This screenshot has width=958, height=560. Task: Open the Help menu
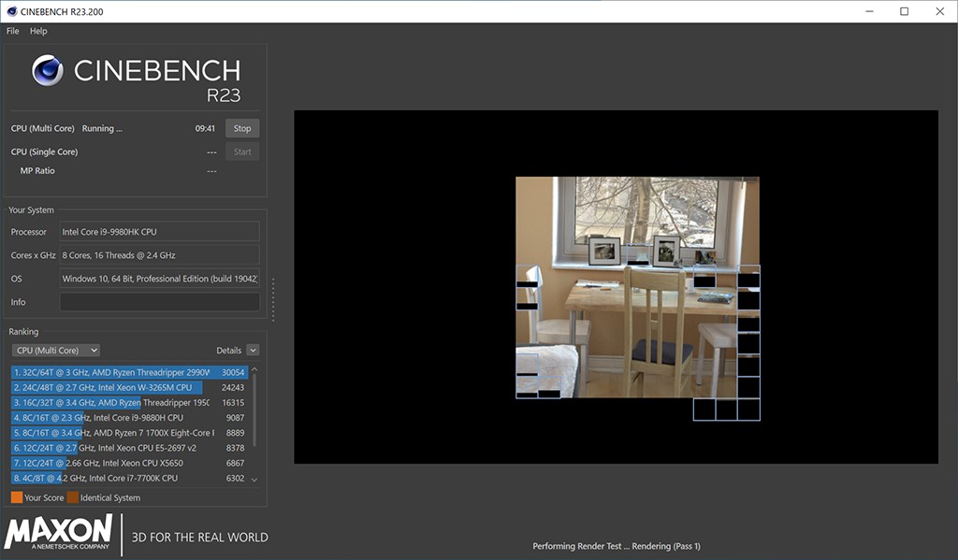pyautogui.click(x=38, y=31)
